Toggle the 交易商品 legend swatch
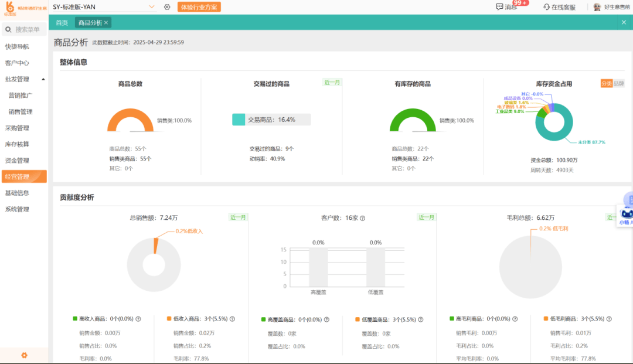Viewport: 633px width, 364px height. click(239, 119)
